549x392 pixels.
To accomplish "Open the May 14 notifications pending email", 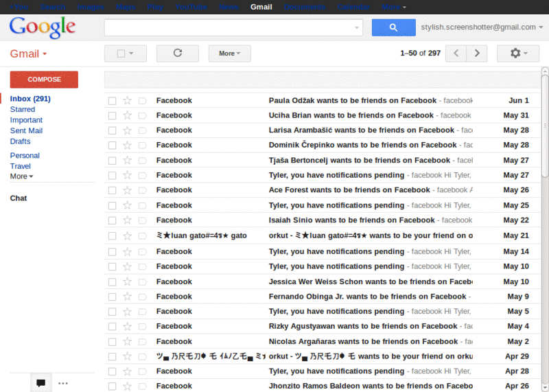I will (322, 251).
